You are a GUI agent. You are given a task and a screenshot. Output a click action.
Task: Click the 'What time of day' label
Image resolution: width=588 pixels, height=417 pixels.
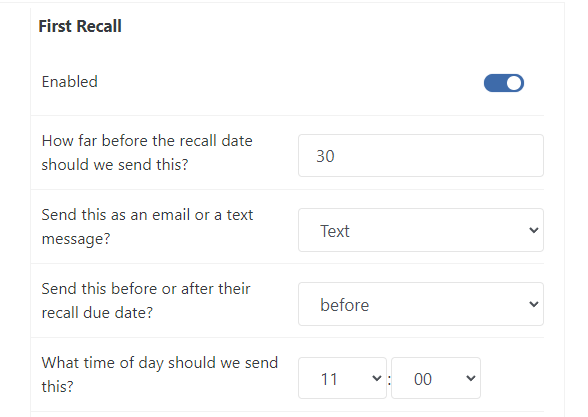coord(160,374)
